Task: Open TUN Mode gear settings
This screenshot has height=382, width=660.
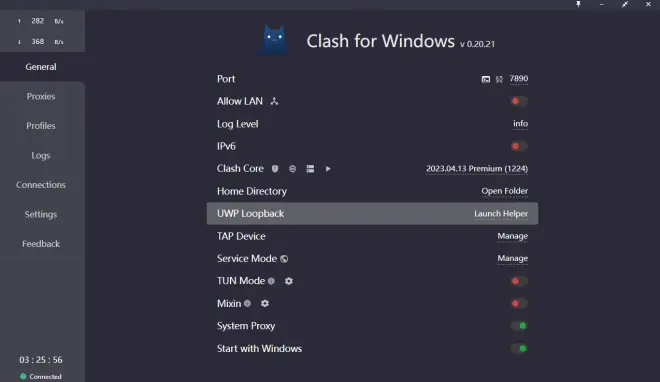Action: point(289,281)
